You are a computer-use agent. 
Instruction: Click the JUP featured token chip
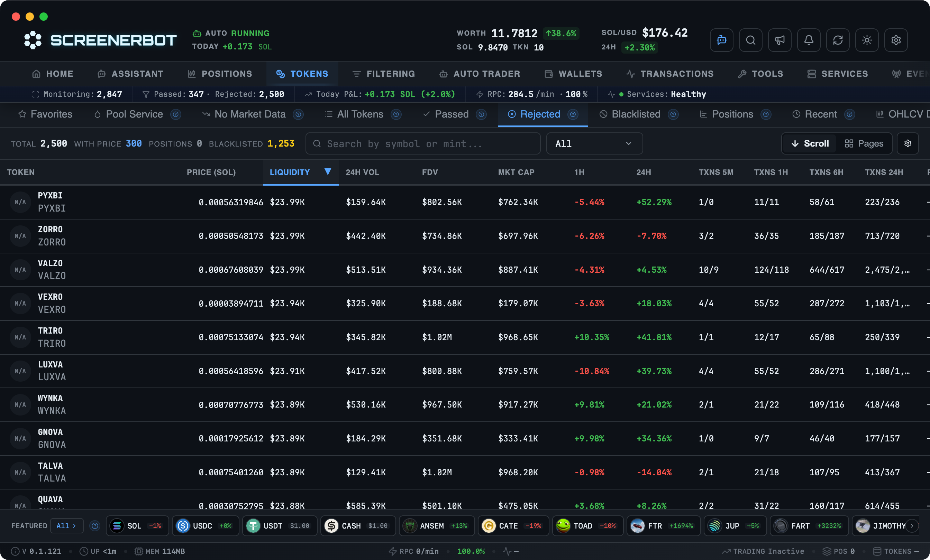point(735,526)
